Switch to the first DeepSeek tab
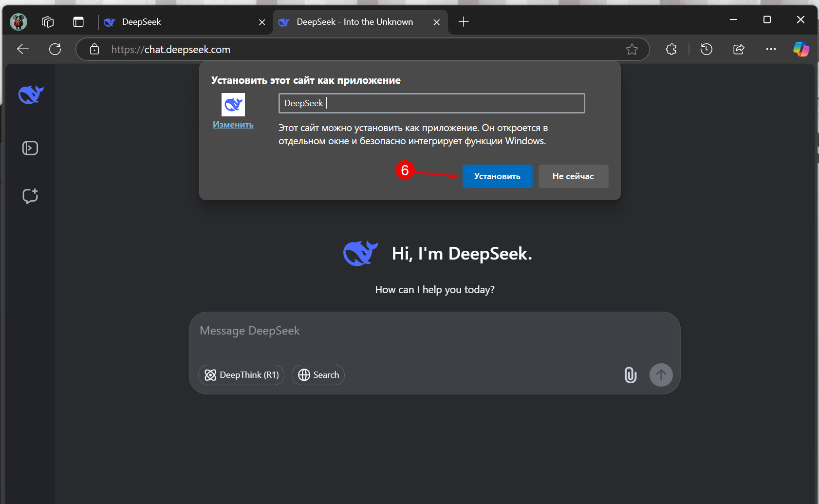Screen dimensions: 819x504 (185, 22)
